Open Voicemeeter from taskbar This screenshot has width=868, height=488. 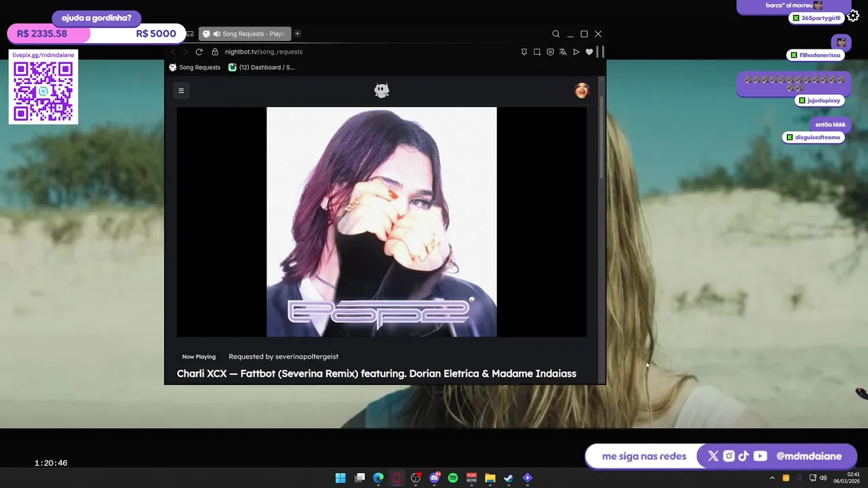coord(471,478)
